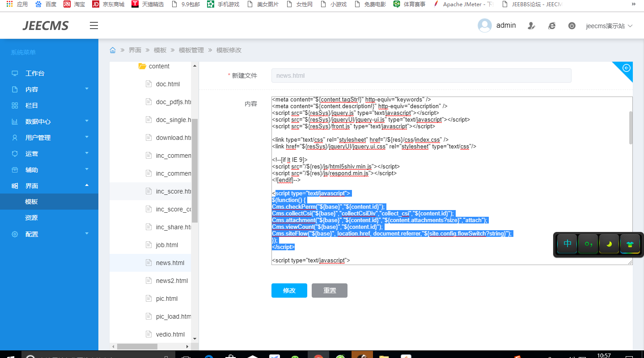The image size is (644, 358).
Task: Click the code editor vertical scrollbar
Action: click(631, 128)
